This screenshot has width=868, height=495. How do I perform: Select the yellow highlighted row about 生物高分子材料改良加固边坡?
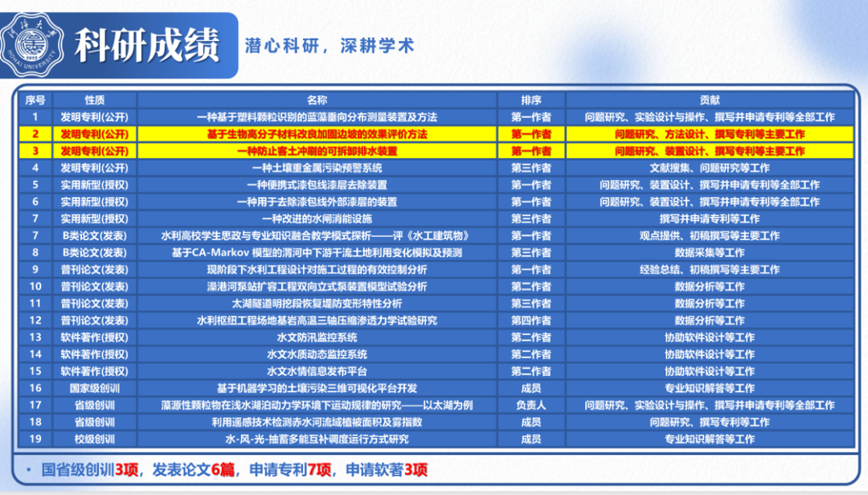click(x=320, y=133)
